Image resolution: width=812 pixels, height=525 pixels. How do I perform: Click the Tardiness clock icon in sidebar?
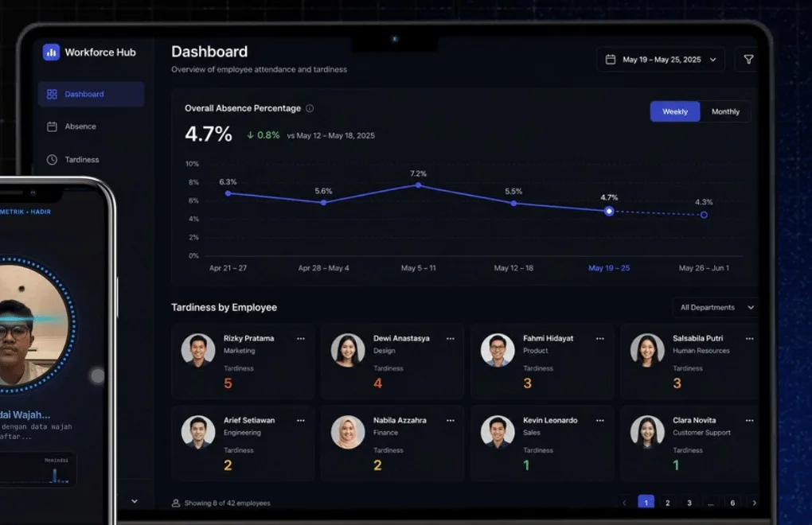(x=52, y=159)
